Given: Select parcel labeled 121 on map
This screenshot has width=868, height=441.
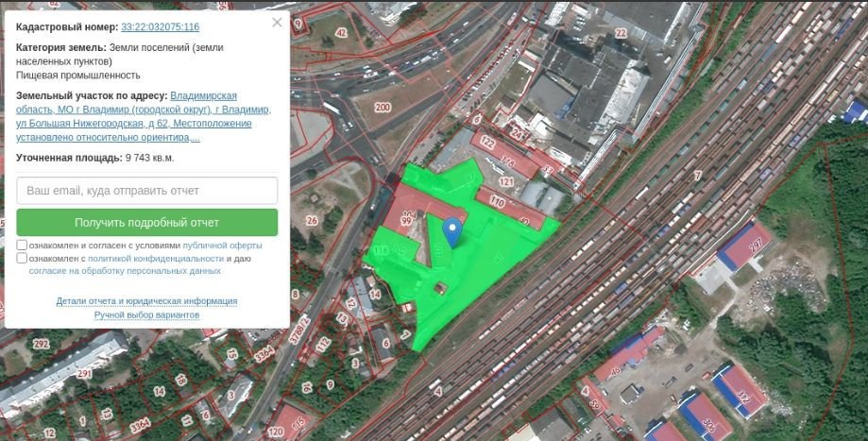Looking at the screenshot, I should pos(506,181).
